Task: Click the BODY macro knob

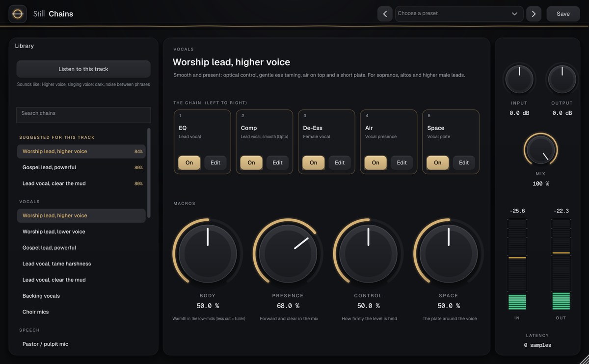Action: (208, 253)
